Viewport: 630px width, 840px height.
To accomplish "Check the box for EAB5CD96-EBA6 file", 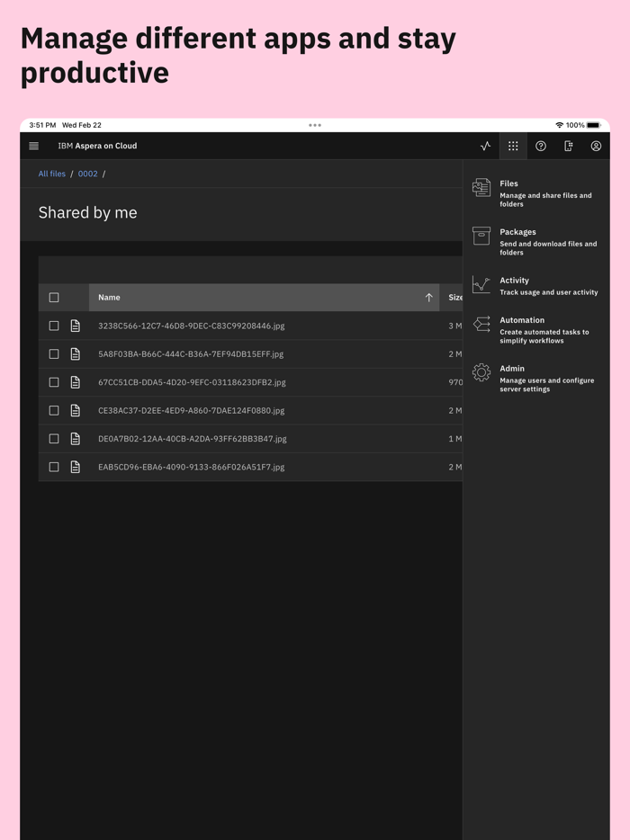I will [54, 467].
